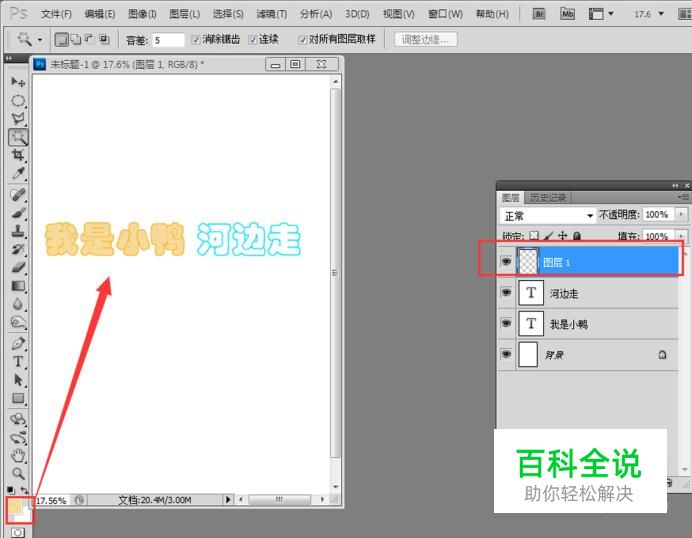The height and width of the screenshot is (538, 692).
Task: Select the Magic Wand tool in toolbox
Action: [x=18, y=137]
